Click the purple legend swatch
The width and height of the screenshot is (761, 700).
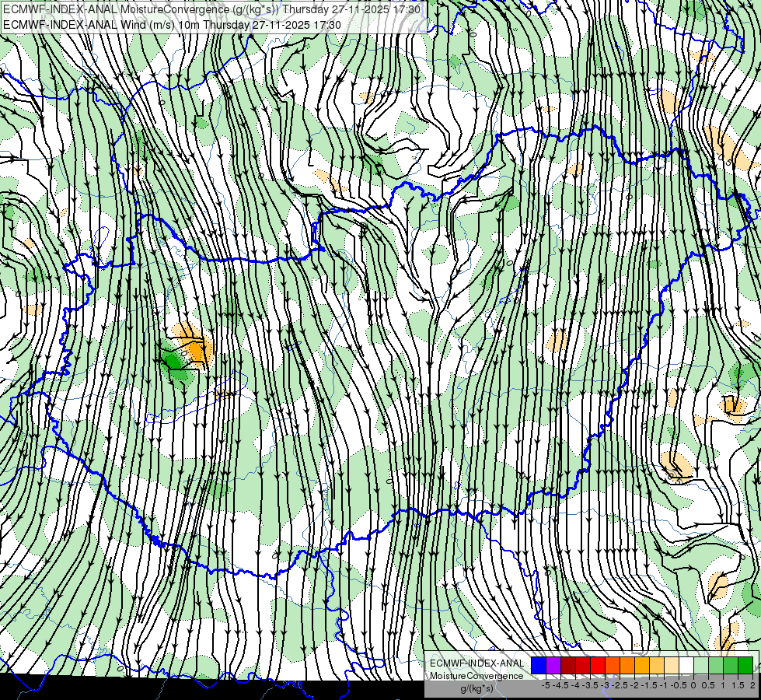click(553, 665)
